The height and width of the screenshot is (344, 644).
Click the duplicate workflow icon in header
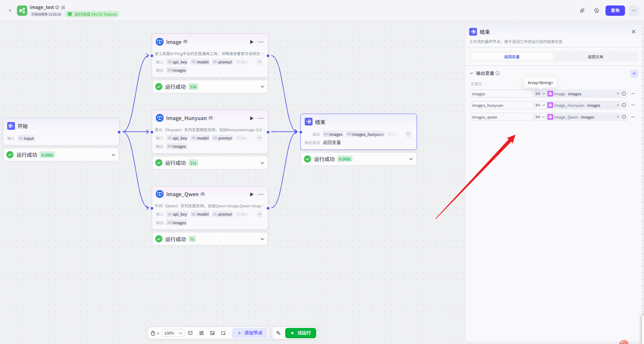pyautogui.click(x=582, y=11)
